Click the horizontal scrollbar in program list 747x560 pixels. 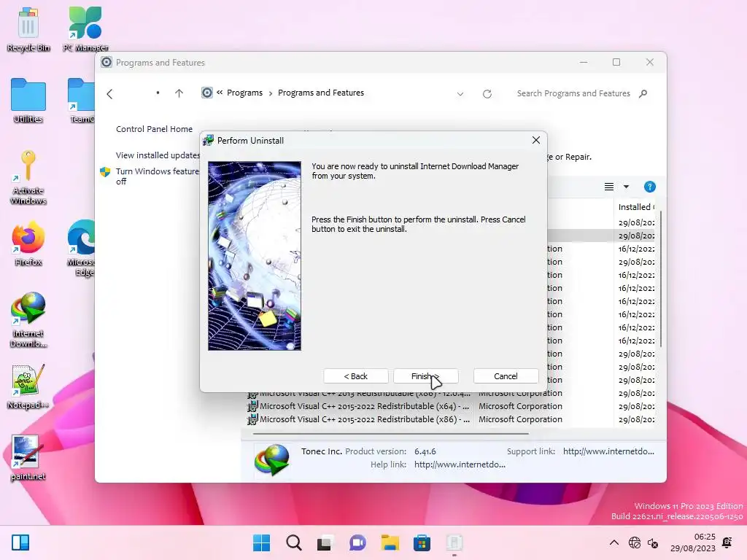pyautogui.click(x=391, y=434)
